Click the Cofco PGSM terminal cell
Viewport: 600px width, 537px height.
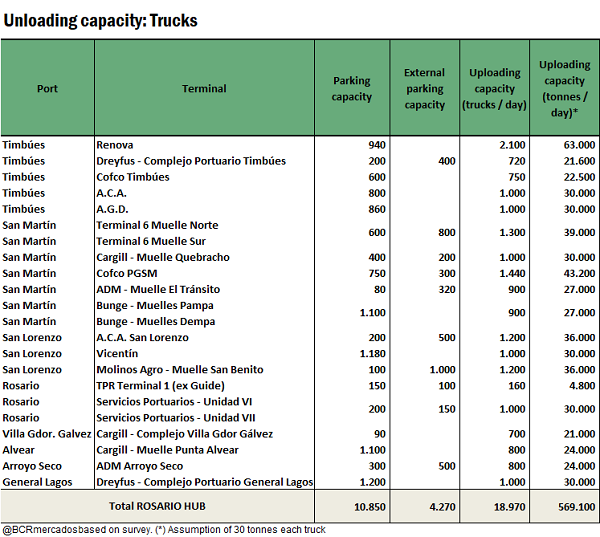128,273
